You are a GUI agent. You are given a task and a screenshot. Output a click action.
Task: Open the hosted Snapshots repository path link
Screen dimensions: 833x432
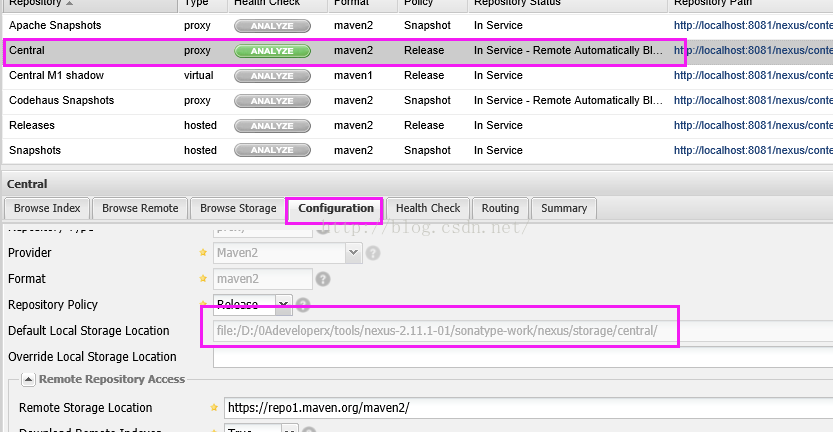point(753,150)
